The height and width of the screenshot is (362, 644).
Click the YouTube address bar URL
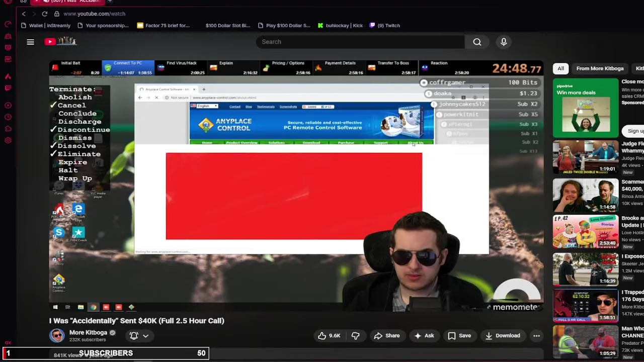point(95,14)
